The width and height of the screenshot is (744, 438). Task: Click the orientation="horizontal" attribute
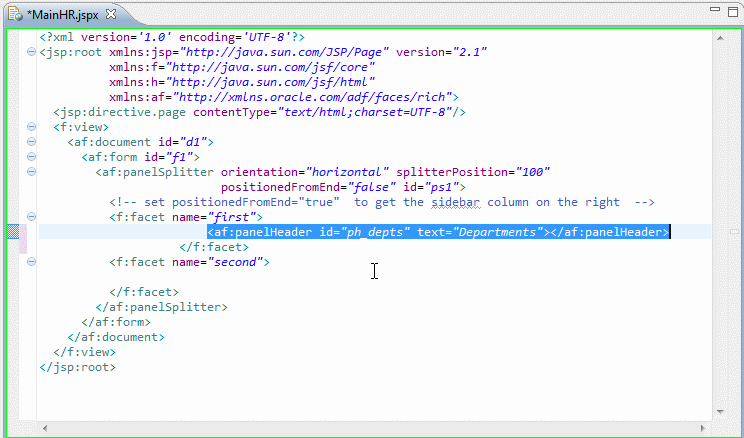(305, 172)
